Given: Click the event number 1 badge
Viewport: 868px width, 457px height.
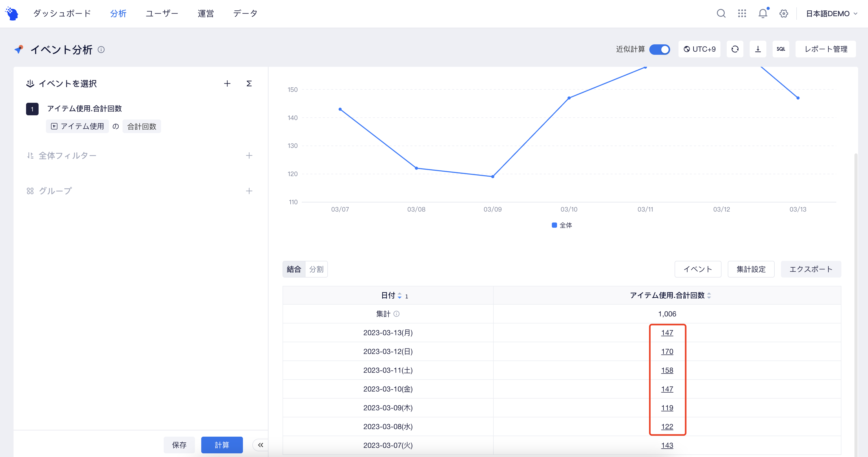Looking at the screenshot, I should 32,109.
